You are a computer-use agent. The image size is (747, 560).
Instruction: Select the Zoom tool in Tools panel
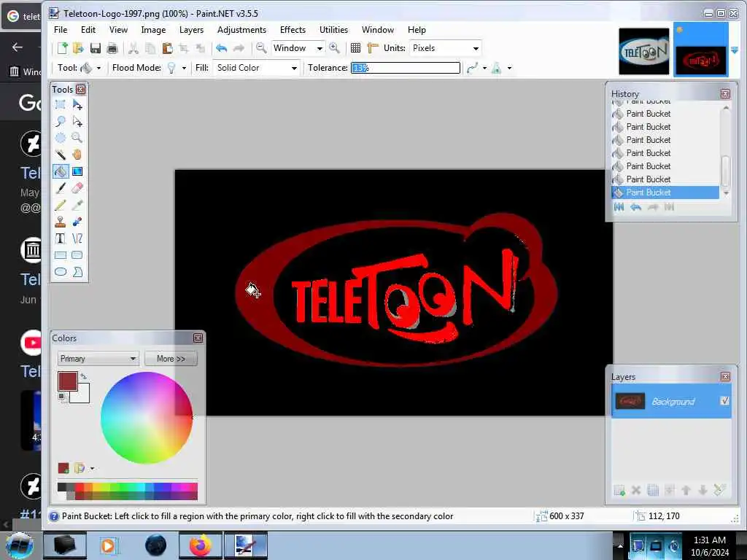77,138
